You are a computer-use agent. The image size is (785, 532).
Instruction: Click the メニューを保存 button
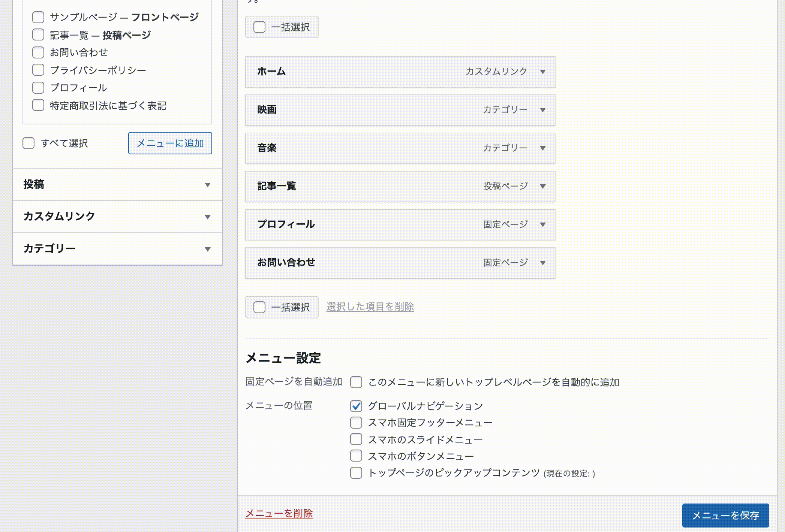[725, 516]
